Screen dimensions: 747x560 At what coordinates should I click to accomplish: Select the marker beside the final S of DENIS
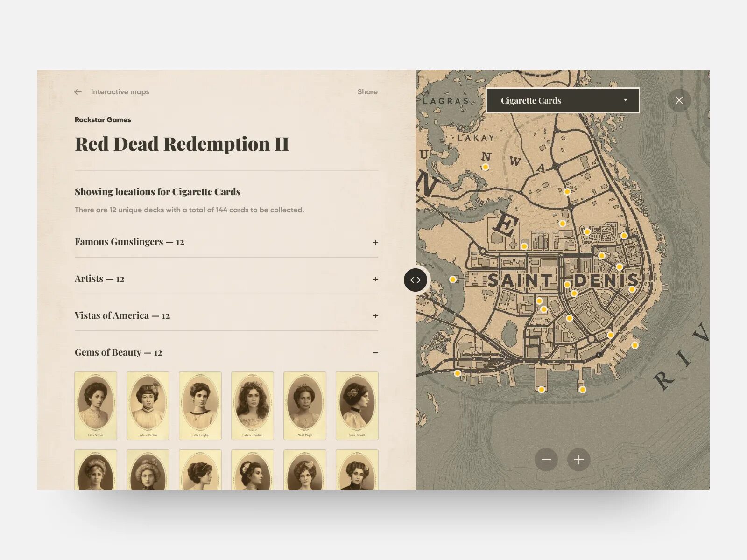(632, 289)
